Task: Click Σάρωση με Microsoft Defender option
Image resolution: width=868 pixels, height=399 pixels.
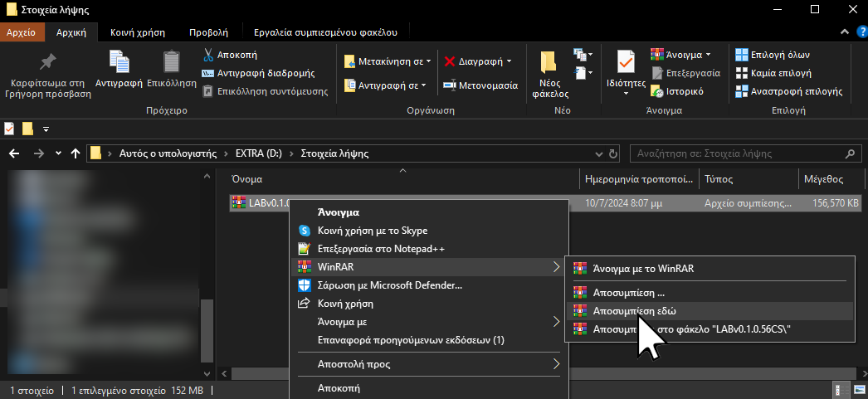Action: coord(390,285)
